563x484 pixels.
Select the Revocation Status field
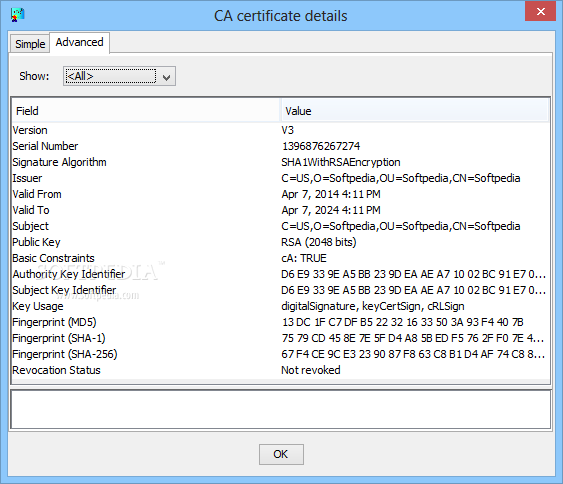[x=56, y=370]
